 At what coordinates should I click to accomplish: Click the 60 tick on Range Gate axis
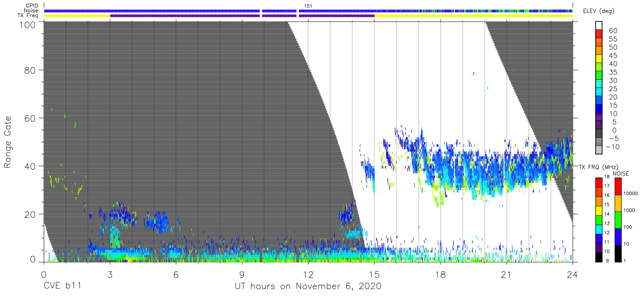pyautogui.click(x=31, y=118)
